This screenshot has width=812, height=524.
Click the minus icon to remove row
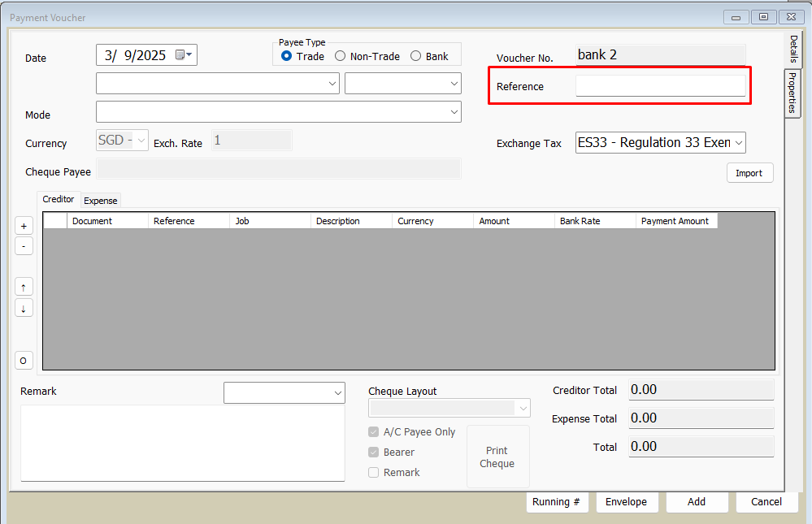[24, 246]
